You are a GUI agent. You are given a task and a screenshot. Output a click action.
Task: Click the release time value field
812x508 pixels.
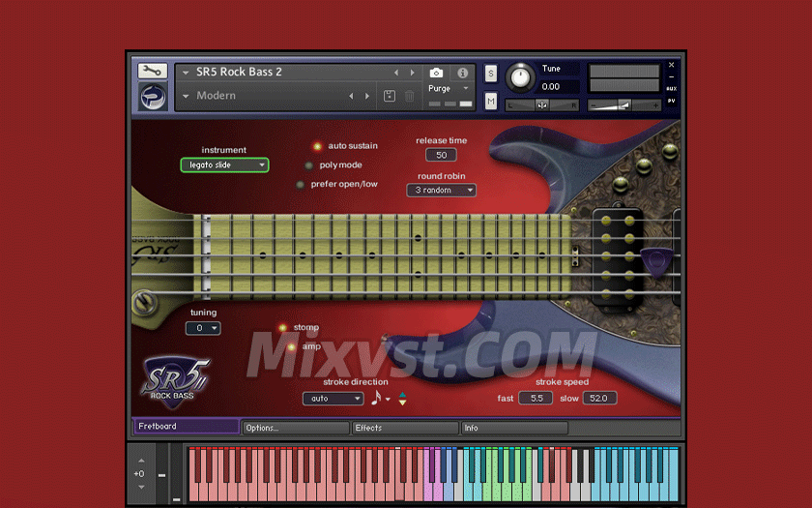pyautogui.click(x=441, y=155)
